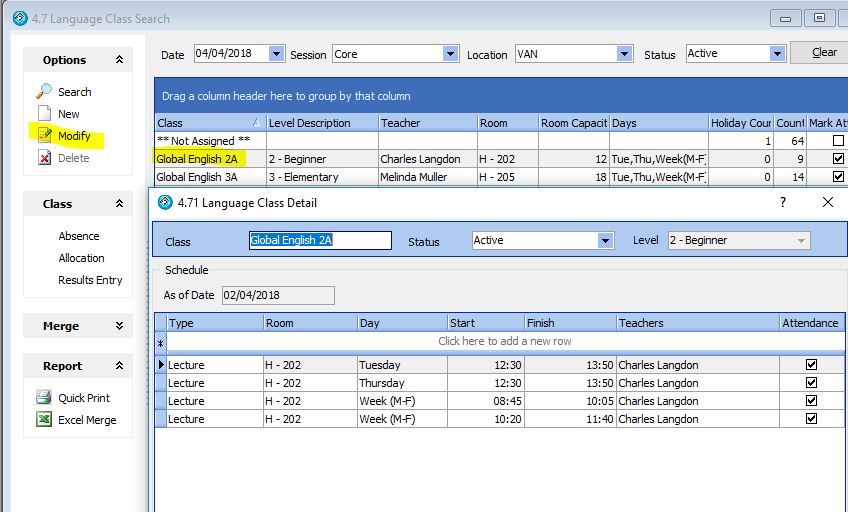
Task: Click the app icon in Language Class Detail title
Action: pyautogui.click(x=165, y=202)
